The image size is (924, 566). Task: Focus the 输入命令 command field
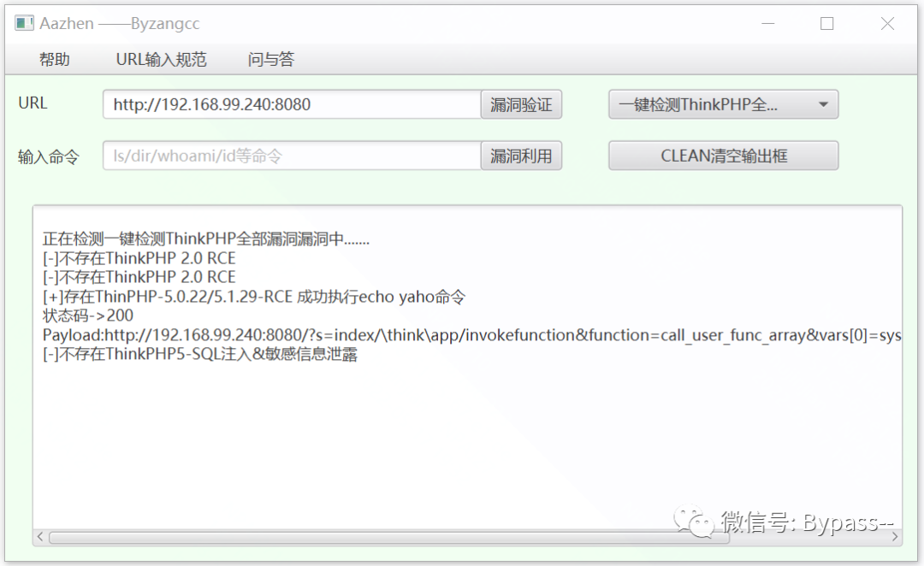(x=292, y=156)
